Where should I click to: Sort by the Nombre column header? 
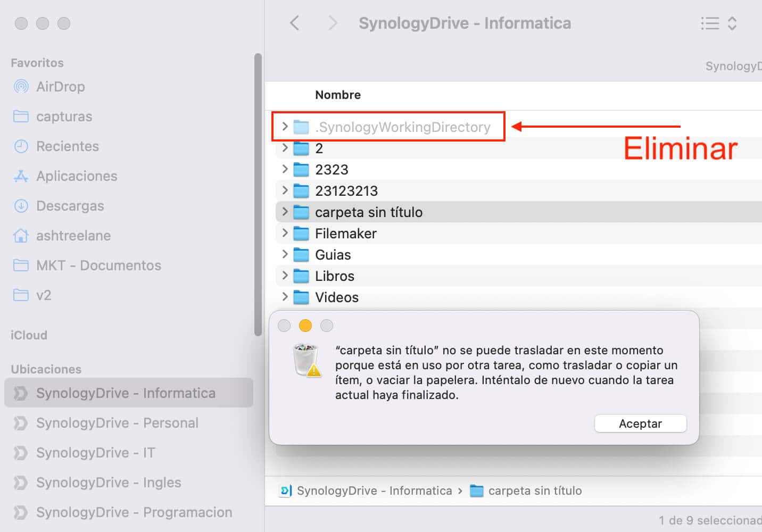pos(337,95)
